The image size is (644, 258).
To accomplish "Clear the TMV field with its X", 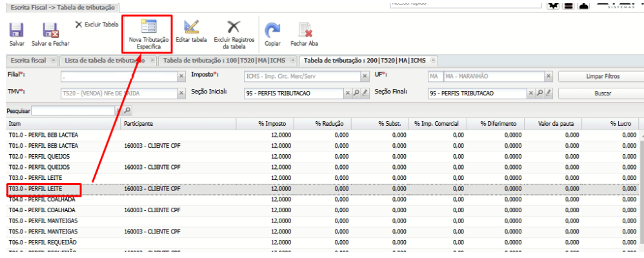I will (x=181, y=94).
